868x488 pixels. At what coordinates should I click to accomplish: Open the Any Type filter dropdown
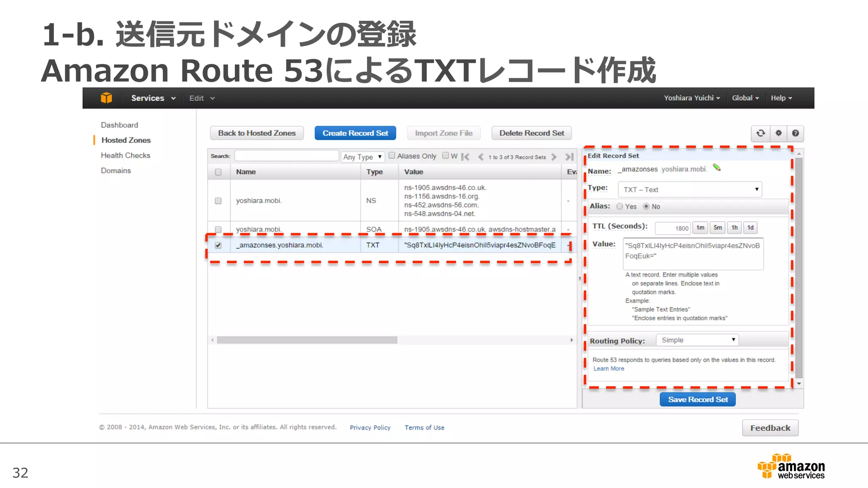[x=363, y=157]
